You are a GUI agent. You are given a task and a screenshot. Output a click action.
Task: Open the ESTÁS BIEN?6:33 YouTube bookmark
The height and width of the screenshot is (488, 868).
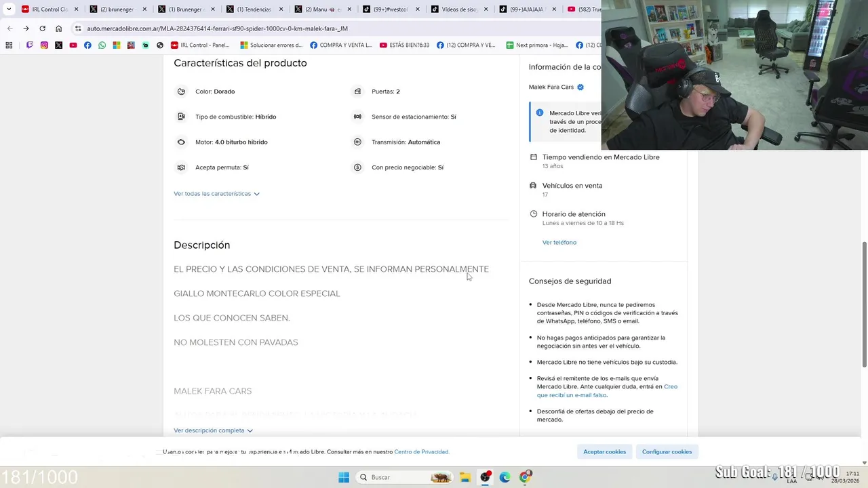click(404, 45)
